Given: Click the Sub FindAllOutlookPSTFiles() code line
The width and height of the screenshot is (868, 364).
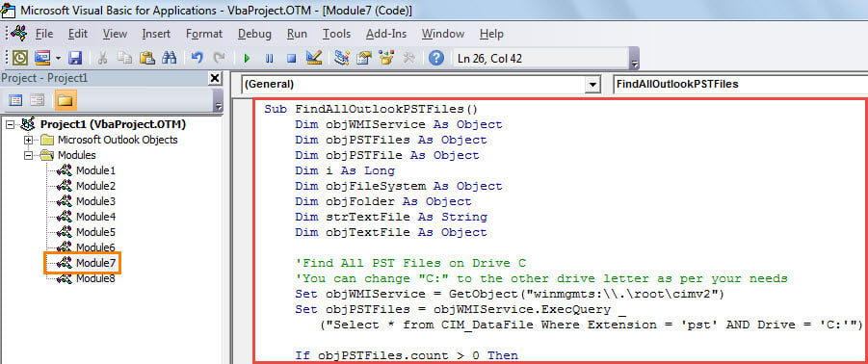Looking at the screenshot, I should [371, 109].
